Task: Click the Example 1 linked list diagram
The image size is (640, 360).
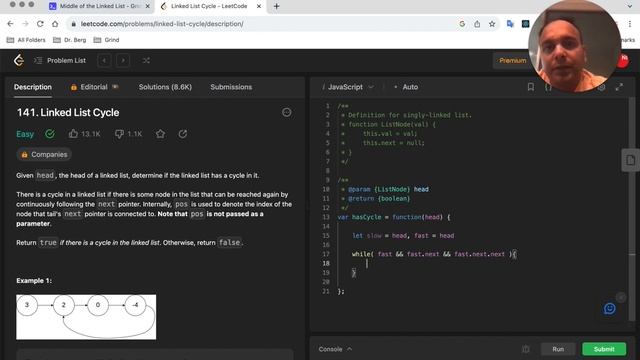Action: coord(86,317)
